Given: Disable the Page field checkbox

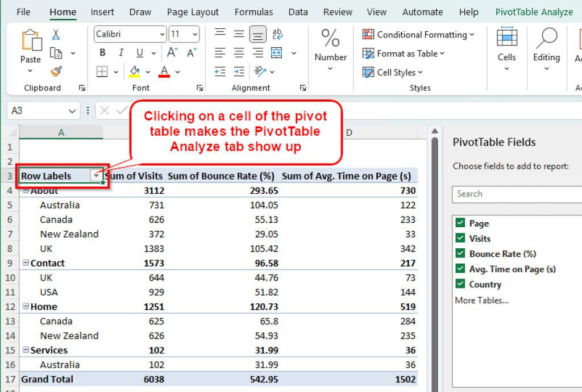Looking at the screenshot, I should 459,223.
